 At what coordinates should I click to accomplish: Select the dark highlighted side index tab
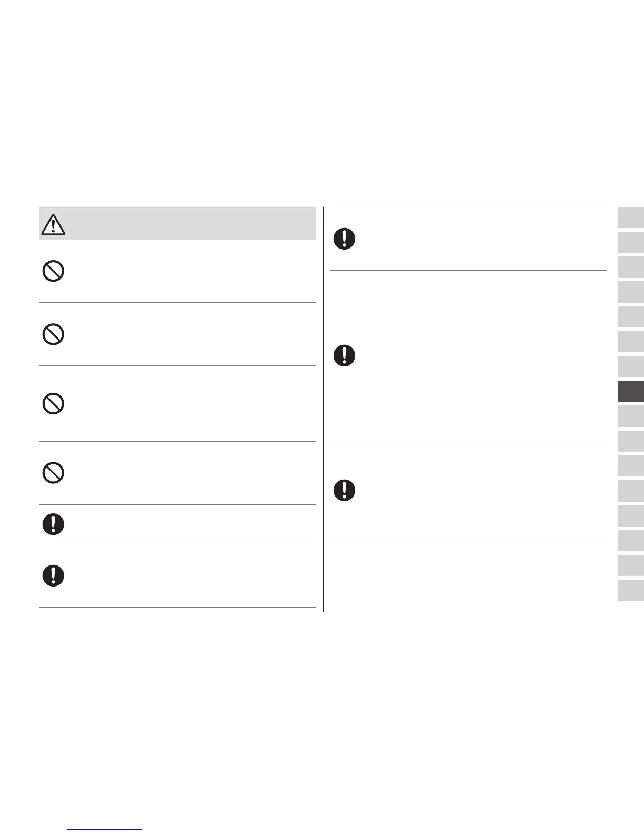[x=630, y=392]
